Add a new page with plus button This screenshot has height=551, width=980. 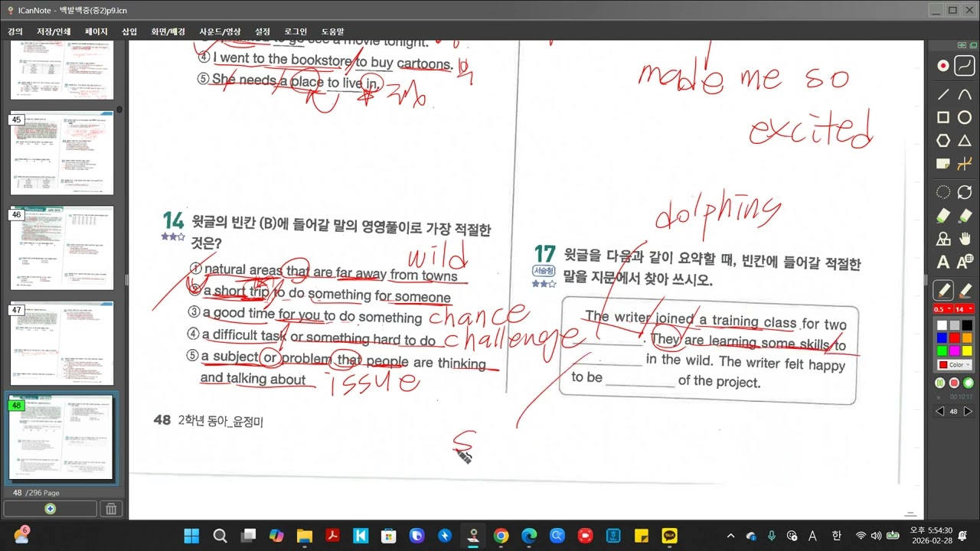coord(50,509)
